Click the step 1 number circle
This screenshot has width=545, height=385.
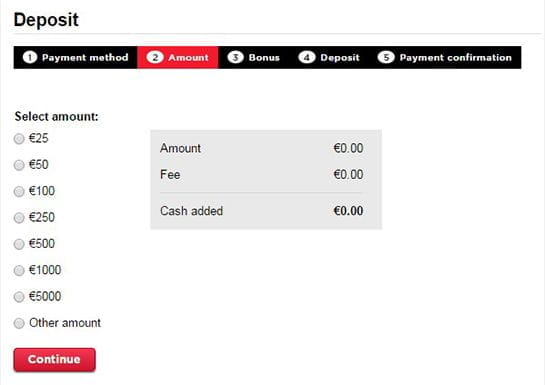coord(30,57)
